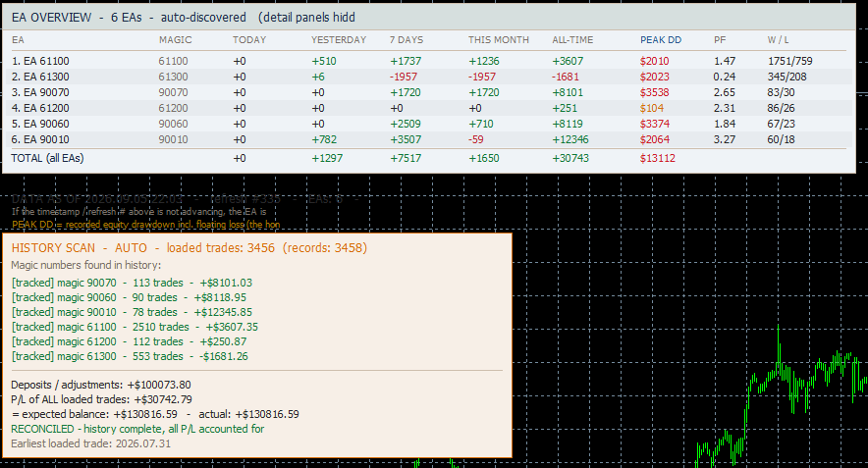Click total yesterday value +1297
Image resolution: width=868 pixels, height=468 pixels.
327,158
